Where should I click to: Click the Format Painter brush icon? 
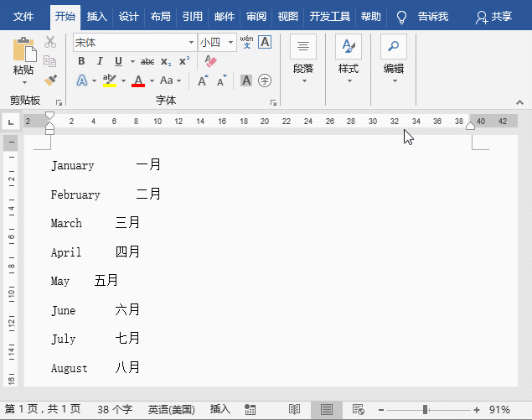(x=50, y=80)
